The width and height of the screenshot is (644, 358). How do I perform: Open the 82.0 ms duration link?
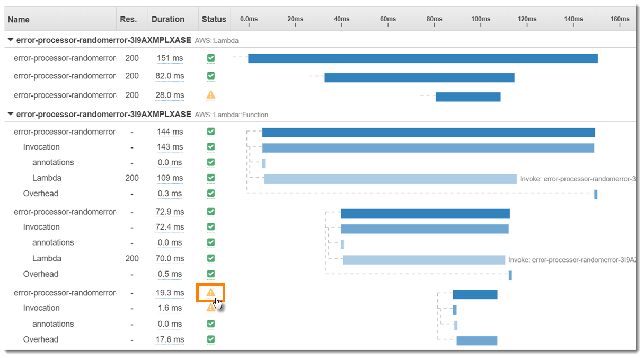[x=170, y=76]
